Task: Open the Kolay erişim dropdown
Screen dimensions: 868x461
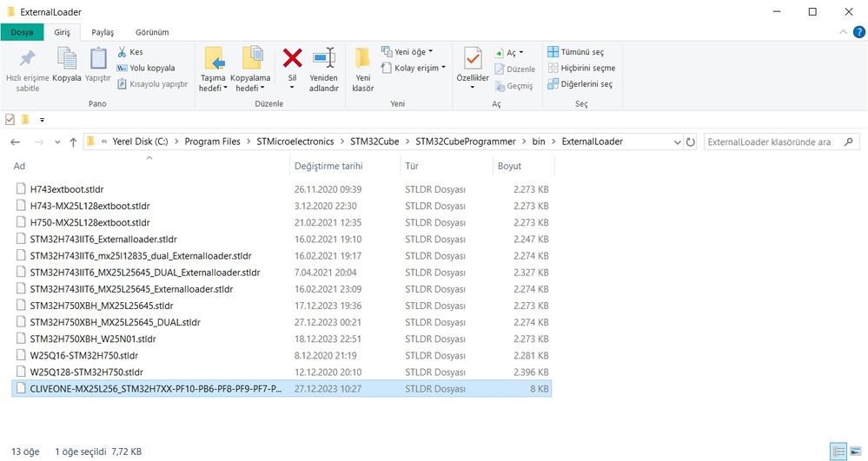Action: tap(414, 68)
